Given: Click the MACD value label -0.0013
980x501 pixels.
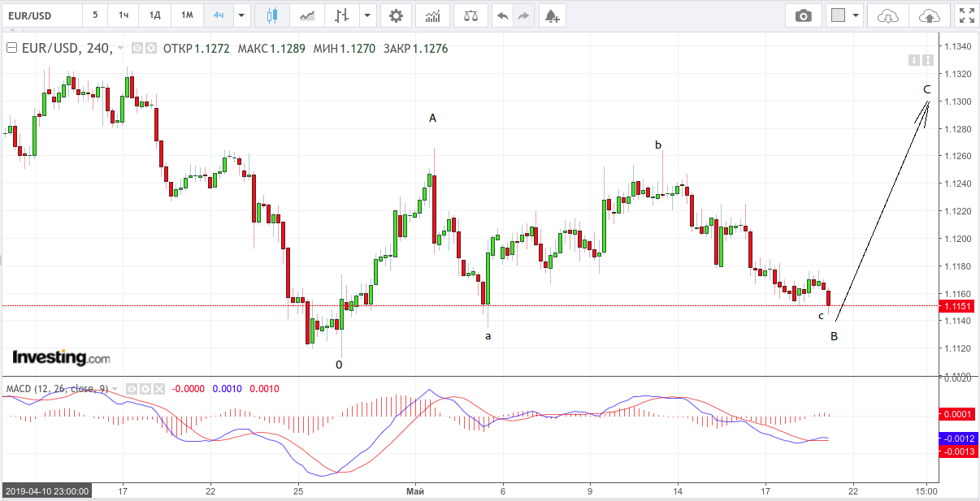Looking at the screenshot, I should (x=956, y=451).
